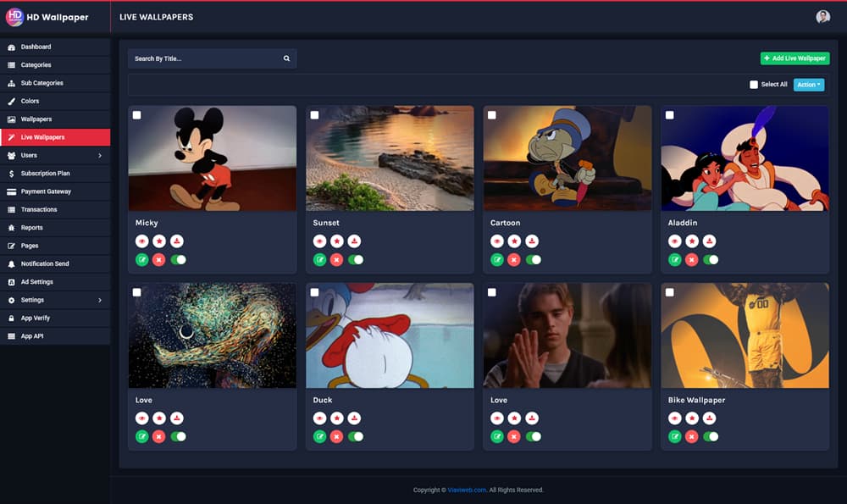Click the download icon on Duck card
The image size is (847, 504).
(x=354, y=418)
